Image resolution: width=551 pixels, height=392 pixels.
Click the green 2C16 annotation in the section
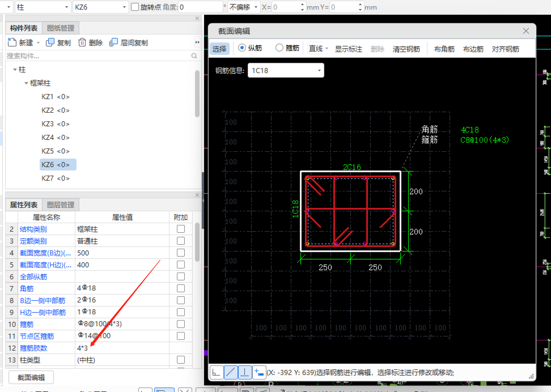(x=352, y=167)
